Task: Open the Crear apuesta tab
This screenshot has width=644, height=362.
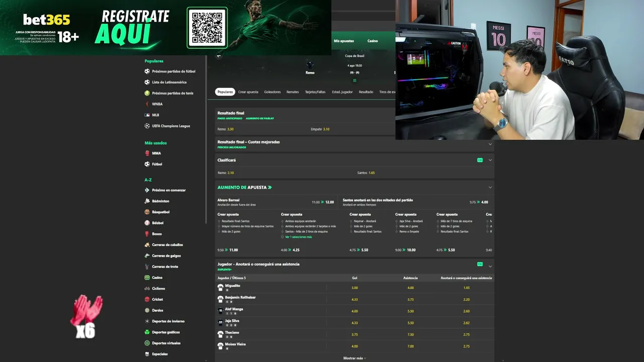Action: [x=248, y=92]
